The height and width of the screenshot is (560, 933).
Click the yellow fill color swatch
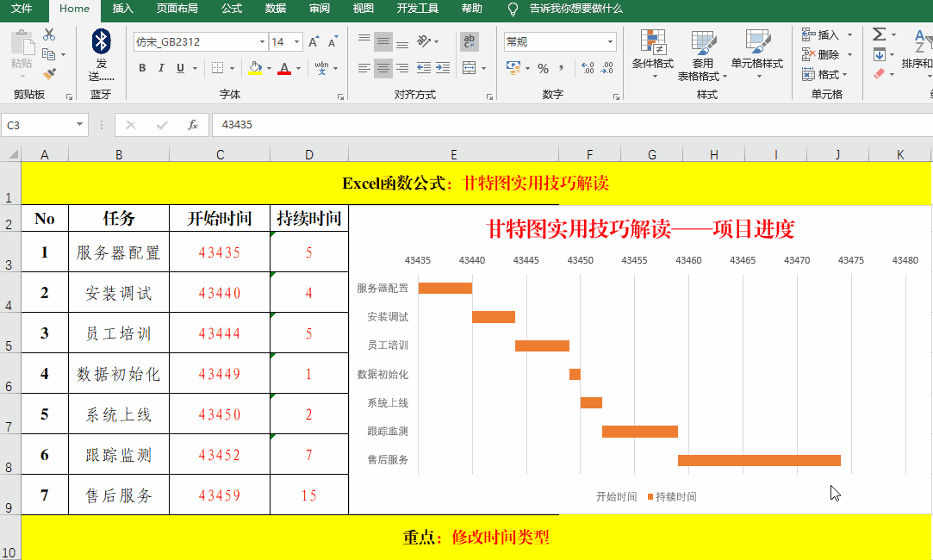pyautogui.click(x=254, y=68)
